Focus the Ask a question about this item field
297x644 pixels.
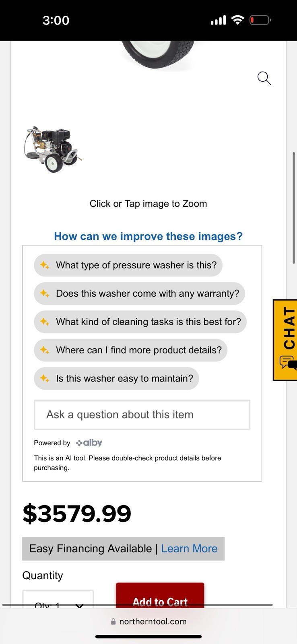pyautogui.click(x=142, y=415)
